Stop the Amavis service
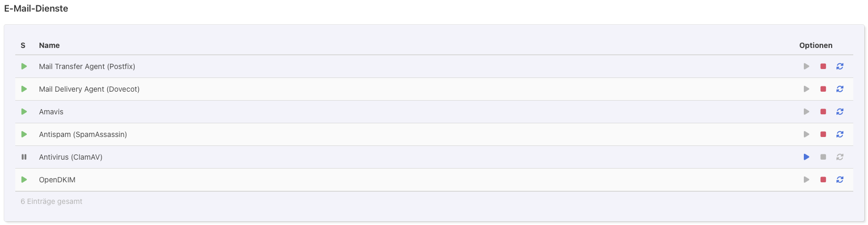Viewport: 868px width, 225px height. pyautogui.click(x=823, y=112)
